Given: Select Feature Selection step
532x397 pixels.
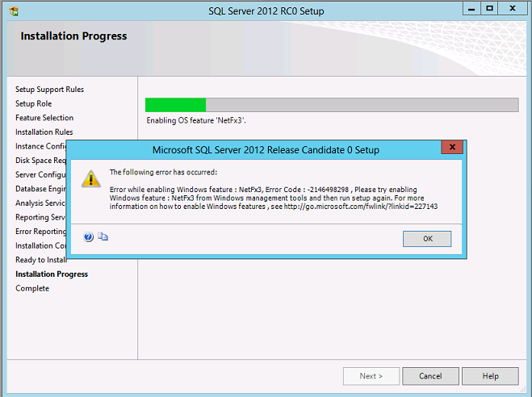Looking at the screenshot, I should pos(44,118).
